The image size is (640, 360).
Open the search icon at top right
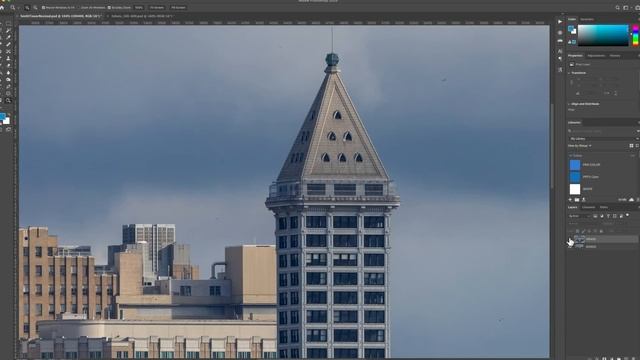click(x=618, y=7)
